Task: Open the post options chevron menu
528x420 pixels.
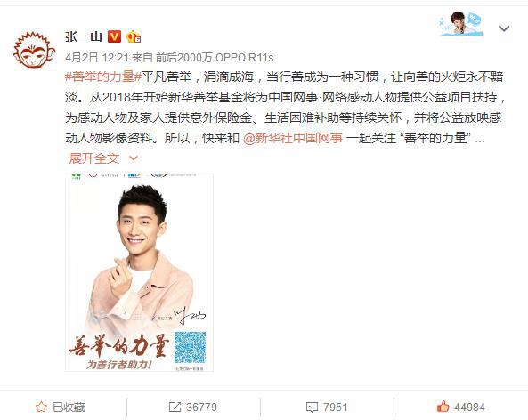Action: pos(504,28)
